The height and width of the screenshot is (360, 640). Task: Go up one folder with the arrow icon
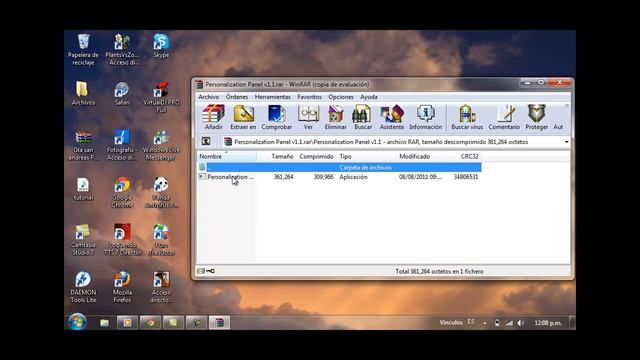206,141
